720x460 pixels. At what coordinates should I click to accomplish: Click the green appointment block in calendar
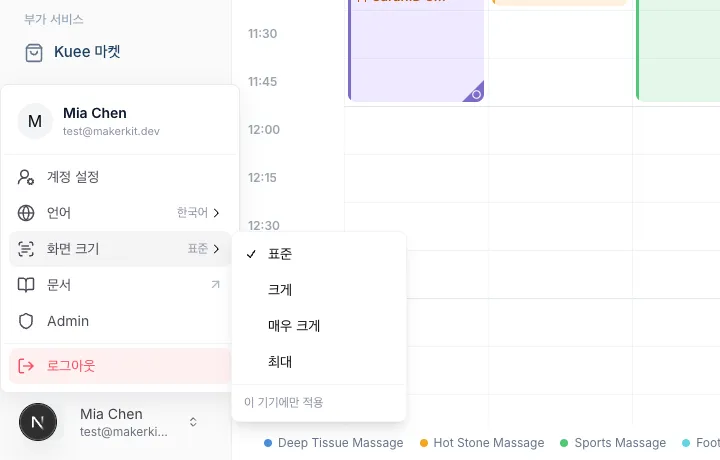pyautogui.click(x=678, y=50)
